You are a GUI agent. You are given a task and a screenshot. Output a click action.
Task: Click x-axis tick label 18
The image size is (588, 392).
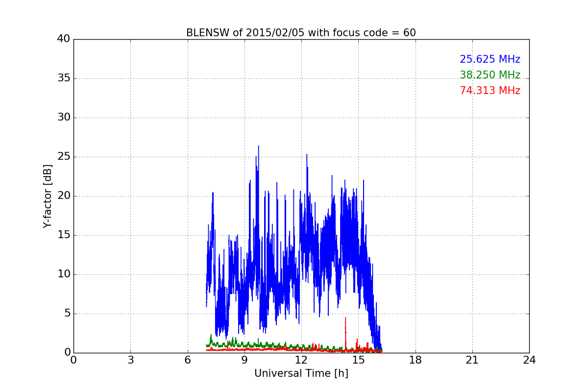pyautogui.click(x=416, y=360)
